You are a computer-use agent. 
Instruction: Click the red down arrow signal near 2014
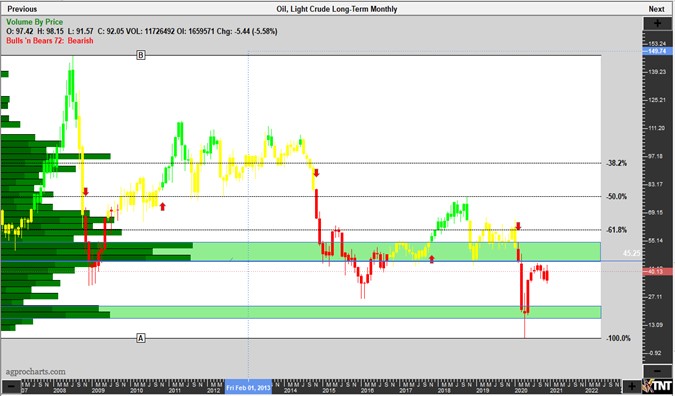tap(316, 173)
